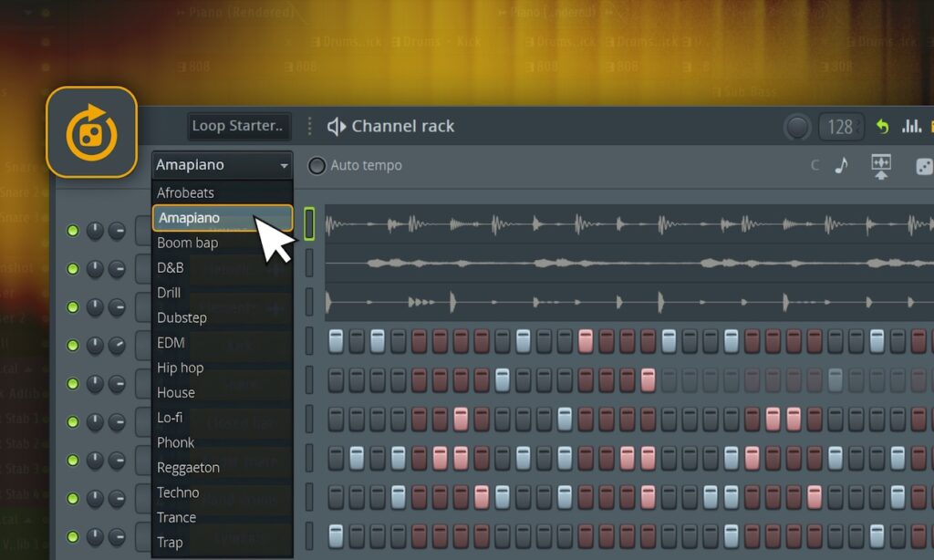
Task: Click the green undo arrow icon
Action: click(x=882, y=126)
